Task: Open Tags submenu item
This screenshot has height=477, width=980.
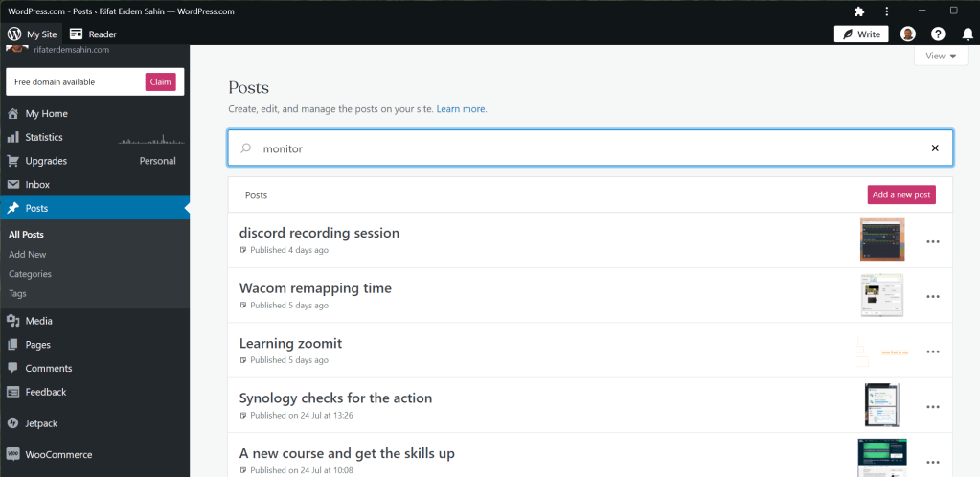Action: (x=17, y=293)
